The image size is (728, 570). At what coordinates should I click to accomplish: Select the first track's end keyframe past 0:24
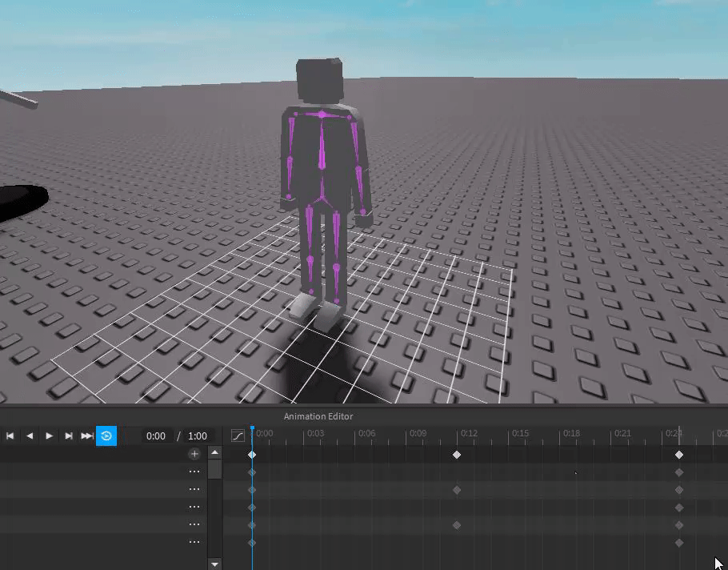tap(679, 472)
